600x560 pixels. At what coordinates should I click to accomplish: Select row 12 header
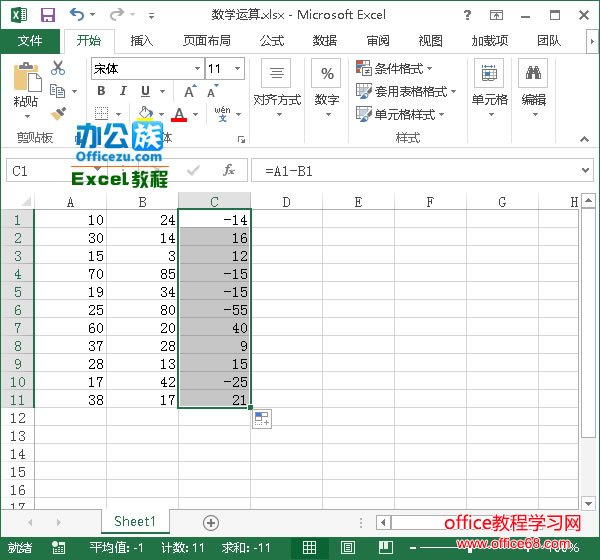[18, 418]
